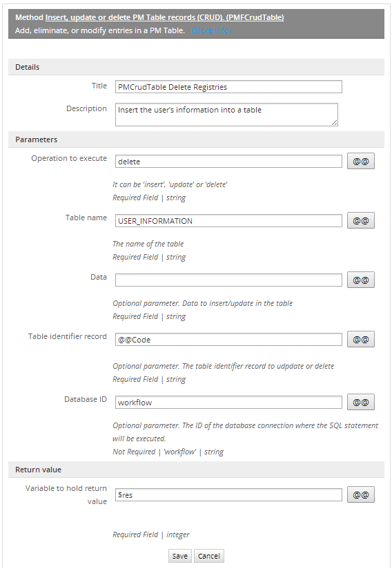The height and width of the screenshot is (569, 392).
Task: Select the Operation to execute field
Action: (228, 162)
